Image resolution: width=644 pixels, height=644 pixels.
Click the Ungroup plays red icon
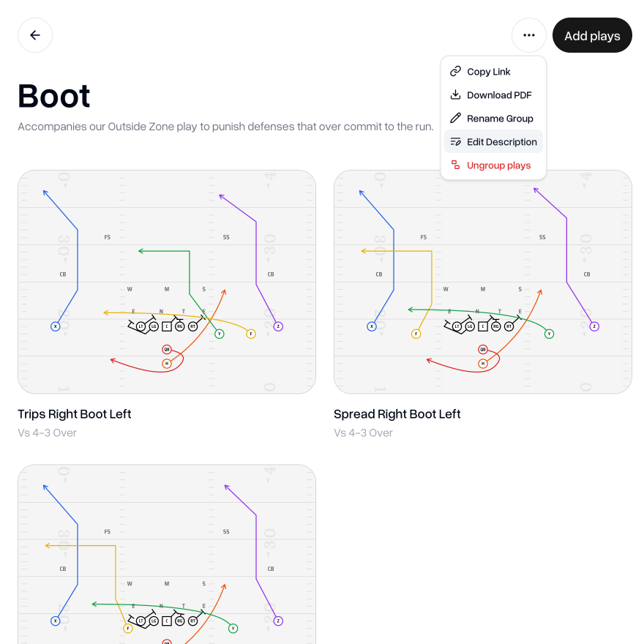[455, 165]
